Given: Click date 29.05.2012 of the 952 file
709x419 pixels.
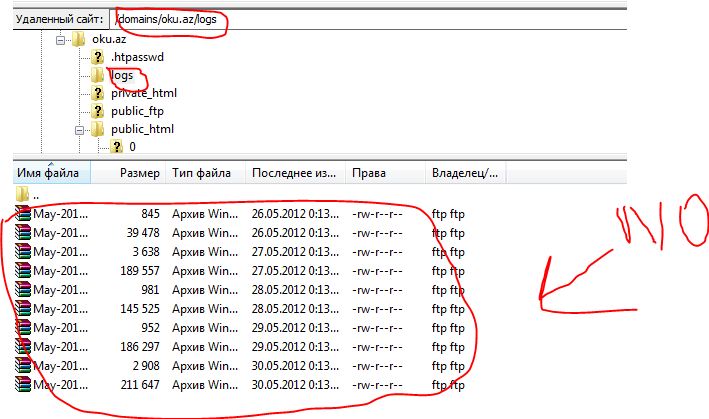Looking at the screenshot, I should pyautogui.click(x=295, y=327).
